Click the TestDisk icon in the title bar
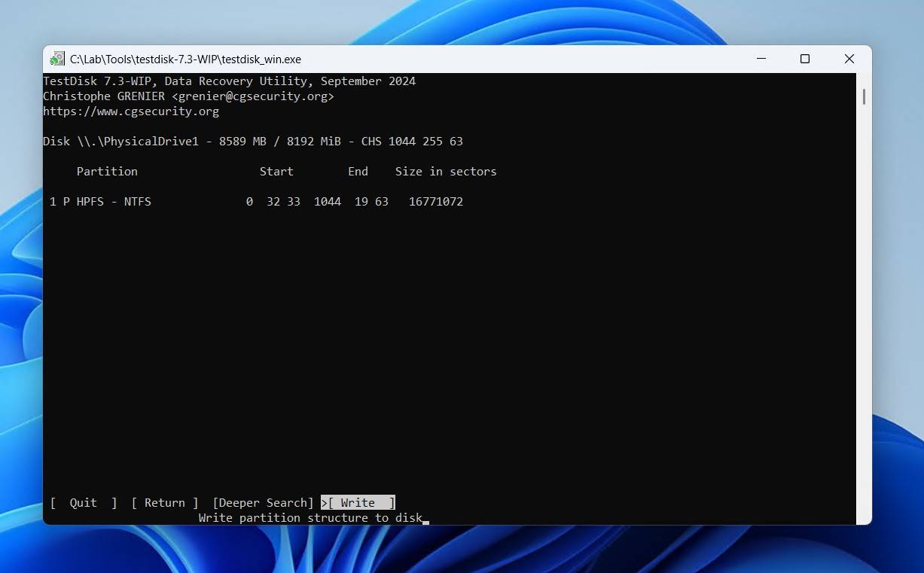Image resolution: width=924 pixels, height=573 pixels. pos(58,59)
